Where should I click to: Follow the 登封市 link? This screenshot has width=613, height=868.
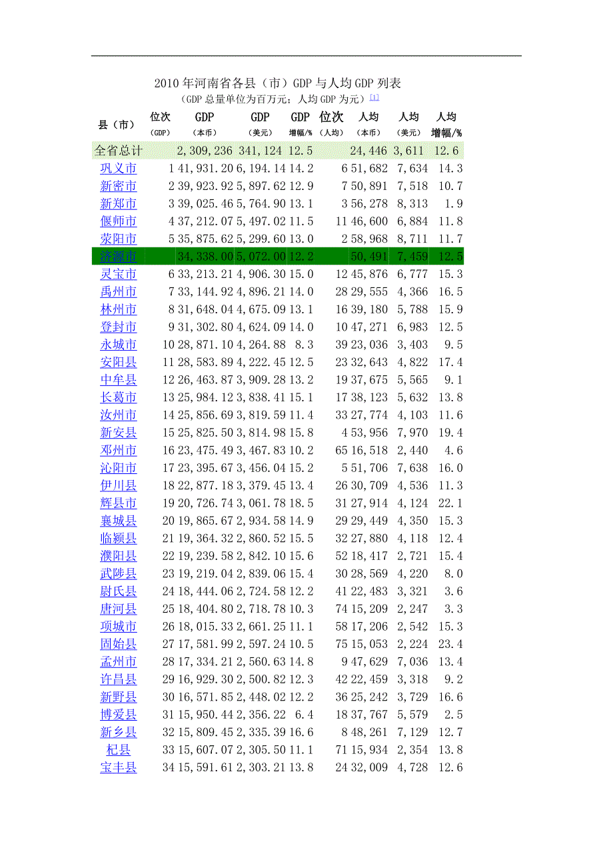tap(118, 327)
